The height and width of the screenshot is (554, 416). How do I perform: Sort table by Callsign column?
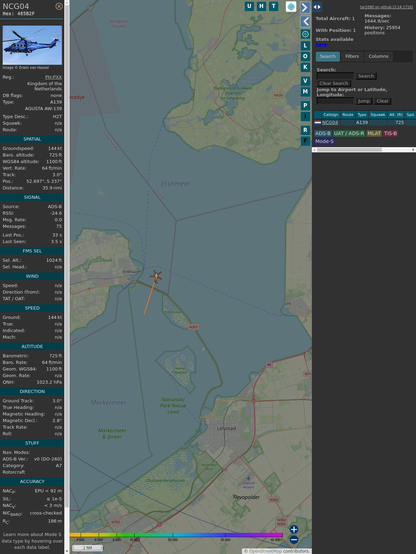coord(331,115)
